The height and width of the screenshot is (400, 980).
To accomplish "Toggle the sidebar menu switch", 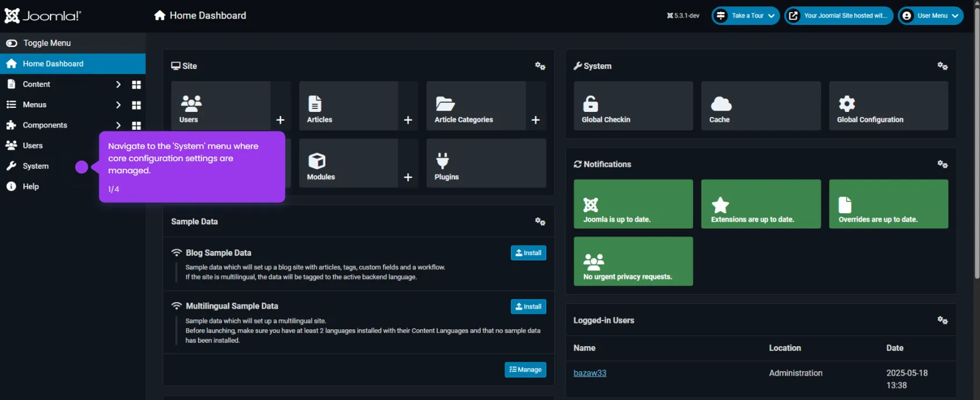I will pos(12,43).
